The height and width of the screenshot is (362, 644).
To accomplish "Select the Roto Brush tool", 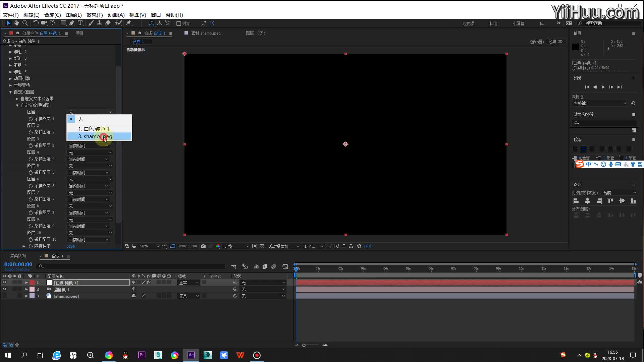I will click(x=118, y=23).
